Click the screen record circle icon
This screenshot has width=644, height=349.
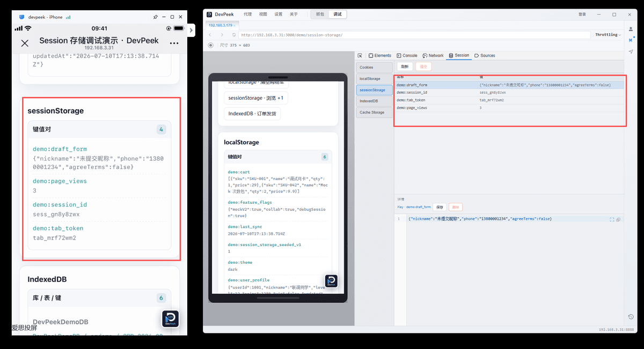point(210,46)
